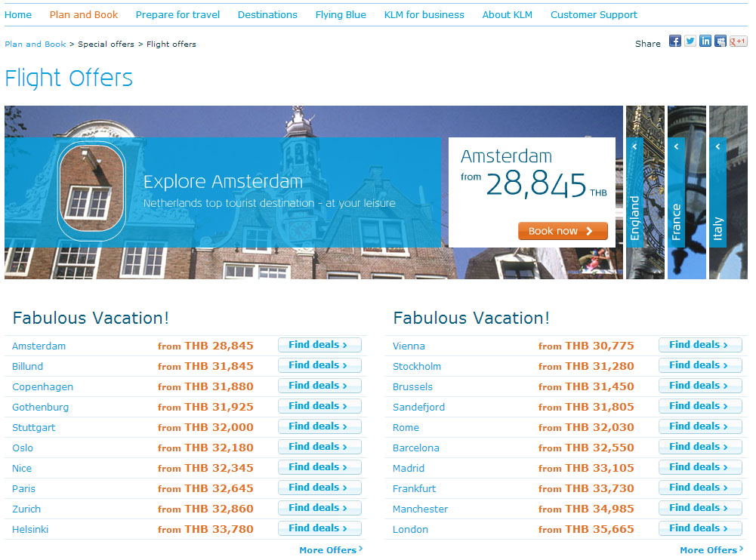Find deals for Amsterdam
The width and height of the screenshot is (756, 560).
click(319, 345)
